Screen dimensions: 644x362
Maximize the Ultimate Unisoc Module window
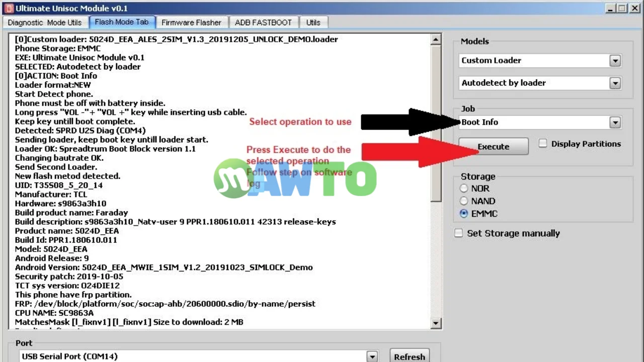point(622,8)
